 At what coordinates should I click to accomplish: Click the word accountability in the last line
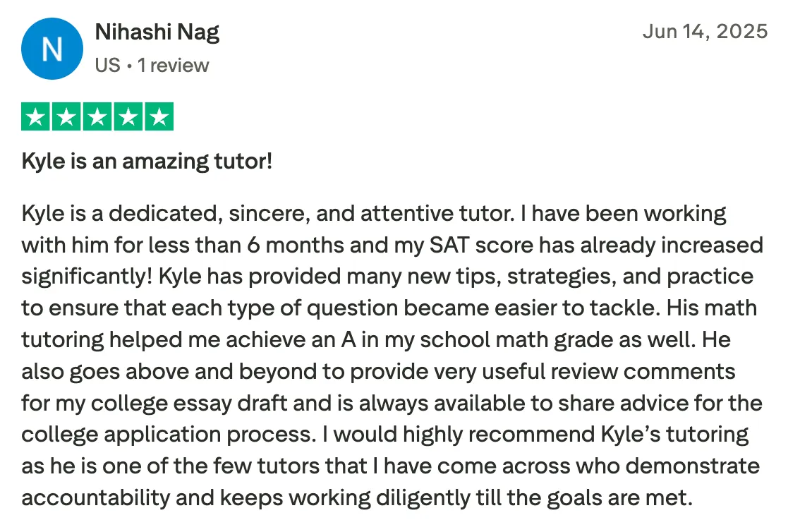point(95,498)
